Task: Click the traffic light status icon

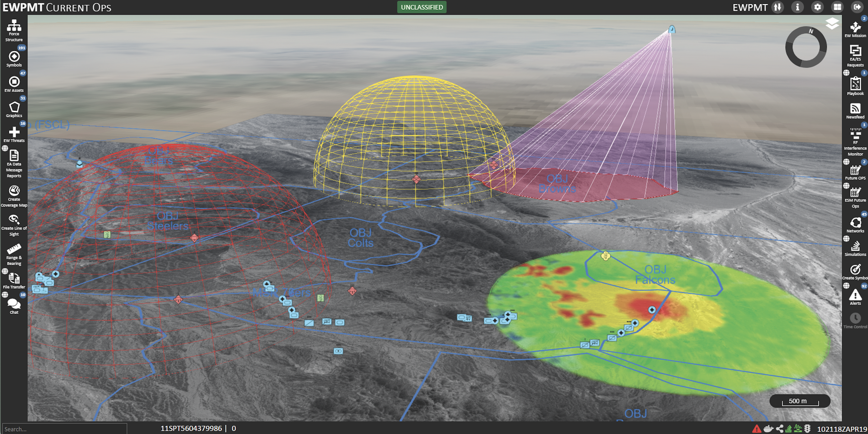Action: click(x=807, y=428)
